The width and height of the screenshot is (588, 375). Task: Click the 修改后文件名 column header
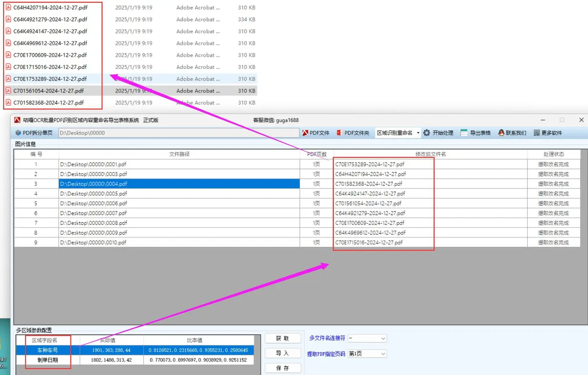tap(430, 154)
